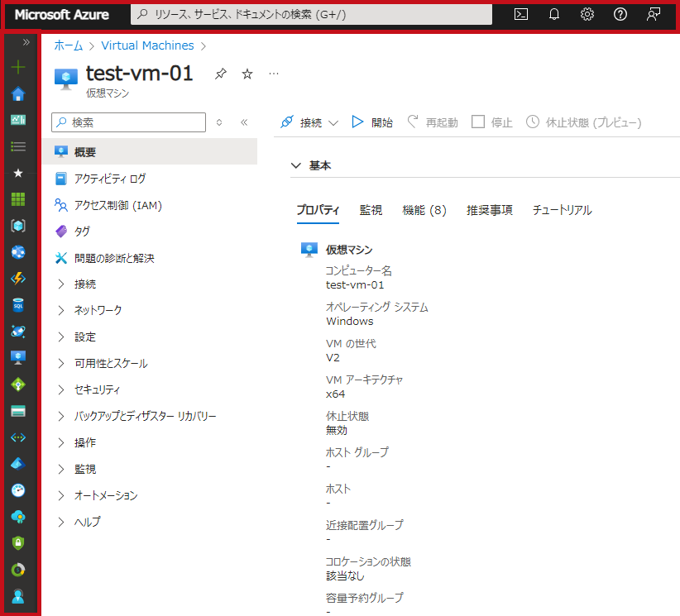This screenshot has height=616, width=680.
Task: Open Help and support person icon
Action: [18, 596]
